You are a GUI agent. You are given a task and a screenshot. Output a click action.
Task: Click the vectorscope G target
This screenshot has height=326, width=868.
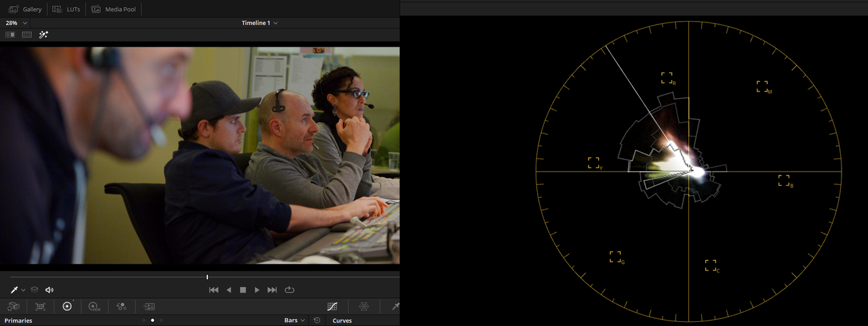[615, 257]
